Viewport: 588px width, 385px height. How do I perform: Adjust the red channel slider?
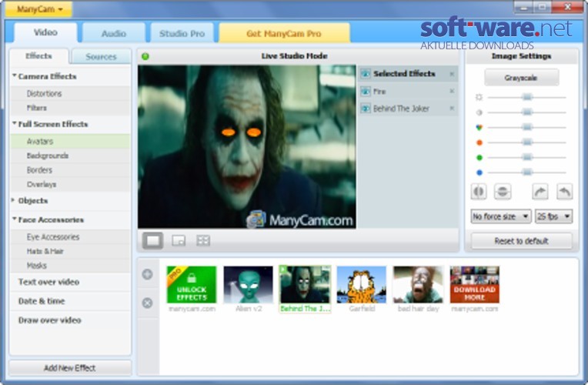tap(527, 142)
